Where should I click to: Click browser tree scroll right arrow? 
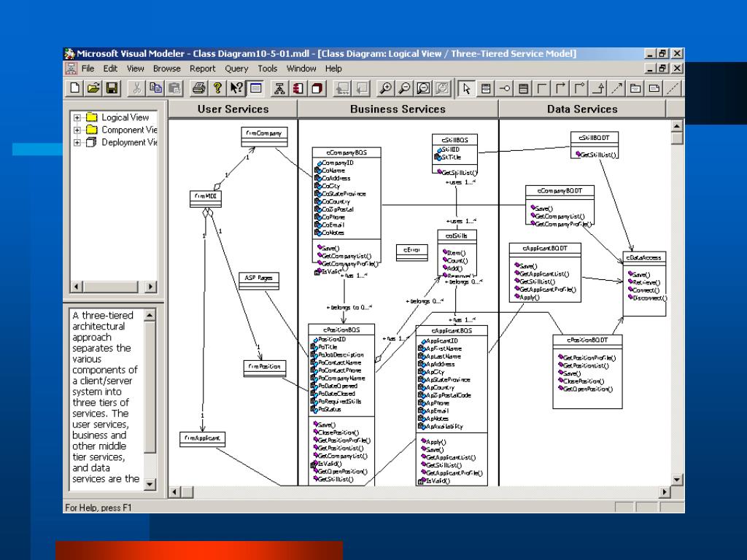pyautogui.click(x=150, y=287)
